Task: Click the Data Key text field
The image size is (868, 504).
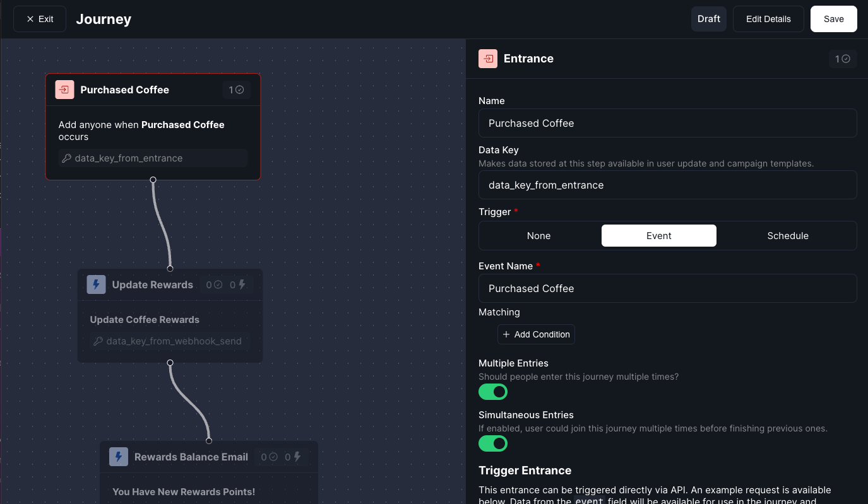Action: pos(667,185)
